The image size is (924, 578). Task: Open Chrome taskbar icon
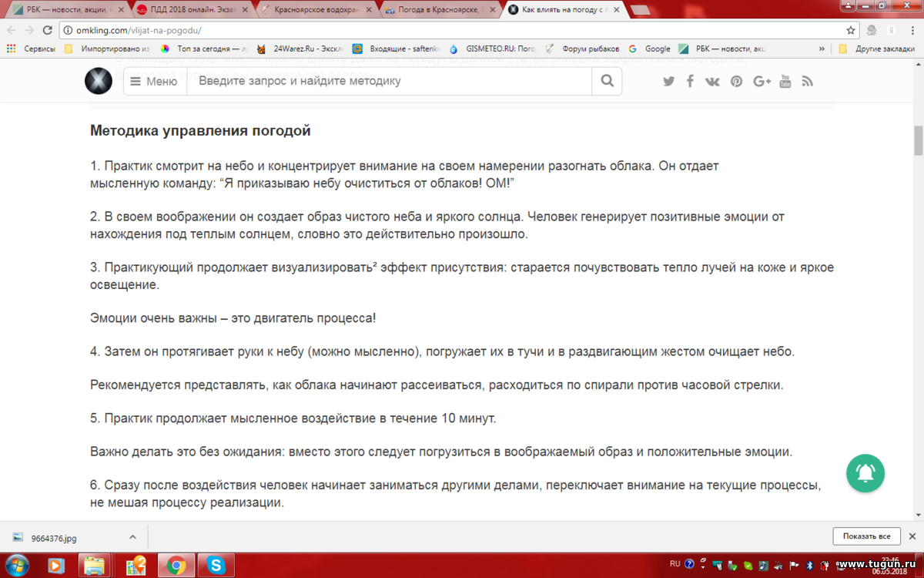176,566
